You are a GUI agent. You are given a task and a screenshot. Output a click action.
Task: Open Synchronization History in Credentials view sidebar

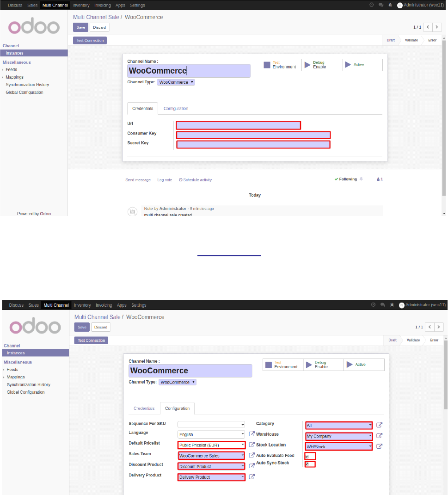point(27,85)
